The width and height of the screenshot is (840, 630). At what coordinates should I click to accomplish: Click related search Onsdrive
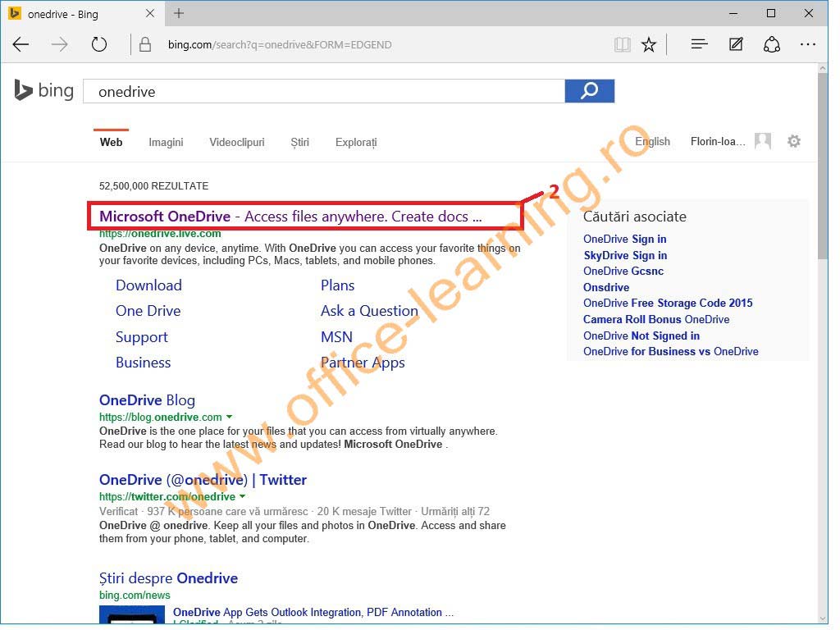click(x=606, y=287)
